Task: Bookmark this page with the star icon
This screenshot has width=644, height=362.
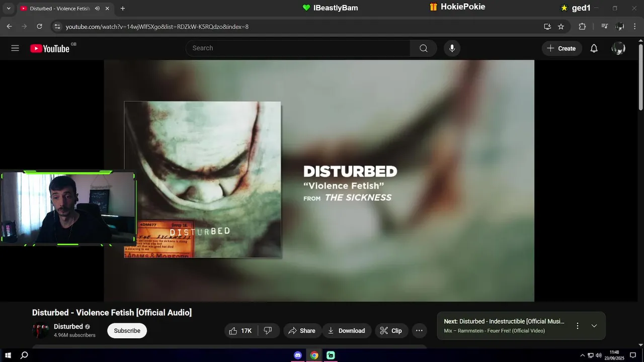Action: [561, 27]
